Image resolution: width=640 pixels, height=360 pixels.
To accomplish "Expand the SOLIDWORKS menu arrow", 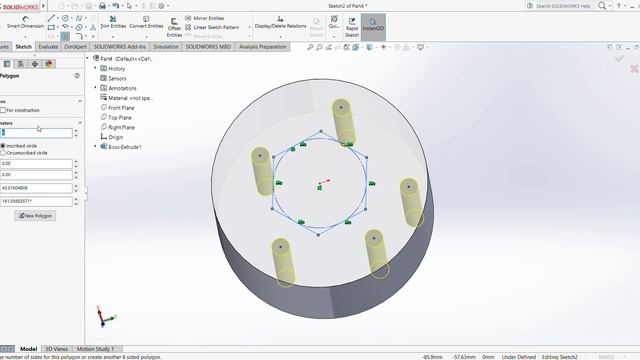I will pyautogui.click(x=44, y=6).
